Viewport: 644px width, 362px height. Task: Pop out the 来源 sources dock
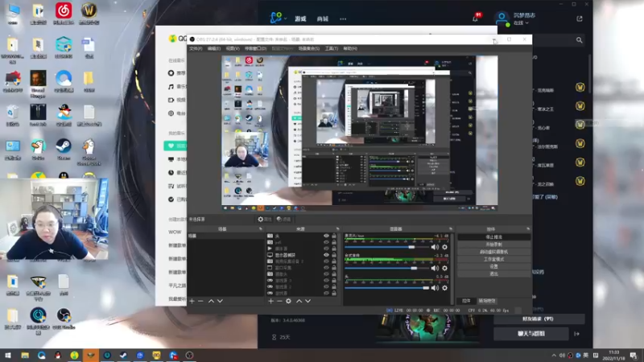point(337,229)
